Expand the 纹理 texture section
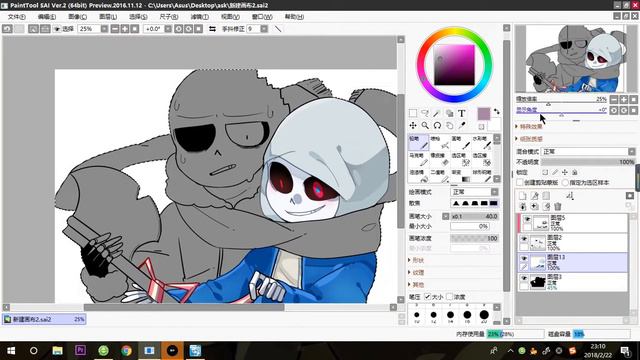Screen dimensions: 640x360 click(417, 272)
